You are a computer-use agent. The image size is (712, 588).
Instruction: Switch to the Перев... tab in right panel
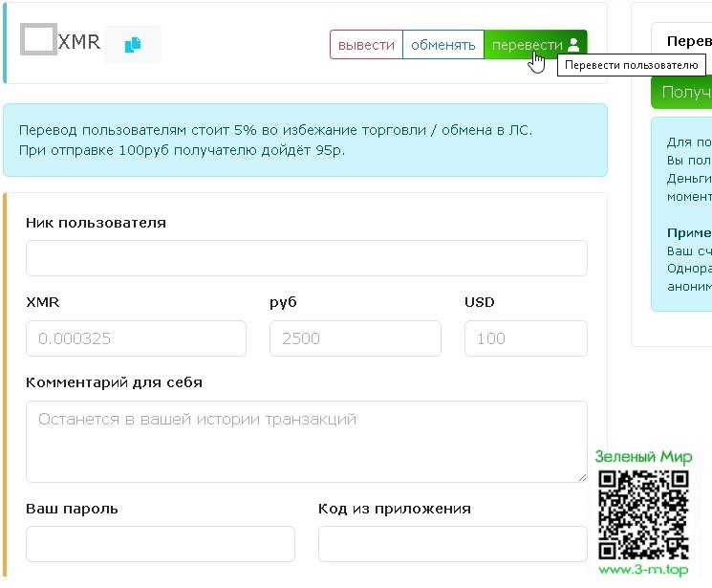(x=688, y=42)
